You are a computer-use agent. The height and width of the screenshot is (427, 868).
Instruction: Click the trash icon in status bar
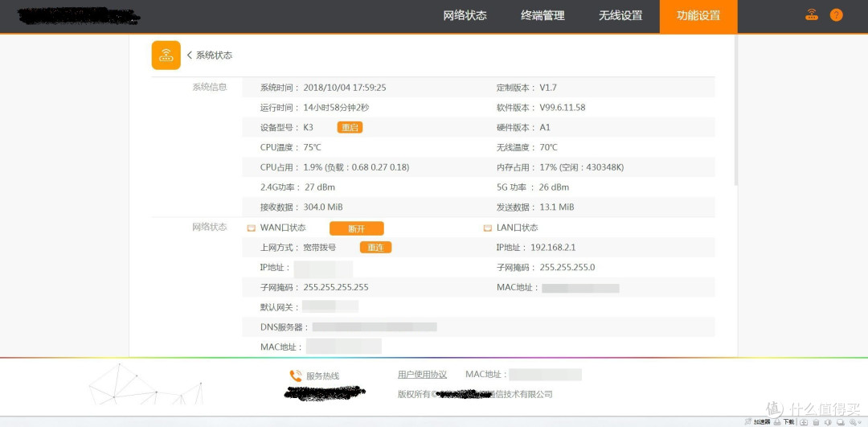point(816,422)
